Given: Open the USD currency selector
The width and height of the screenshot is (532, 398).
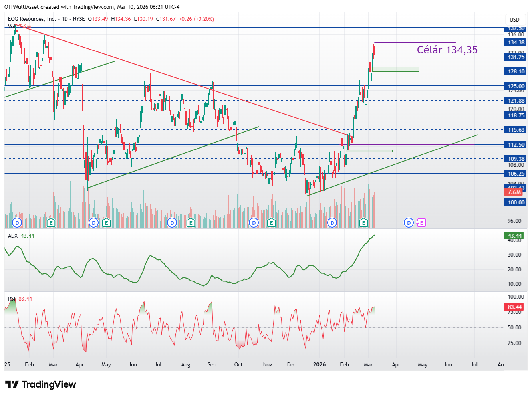Looking at the screenshot, I should pyautogui.click(x=514, y=20).
